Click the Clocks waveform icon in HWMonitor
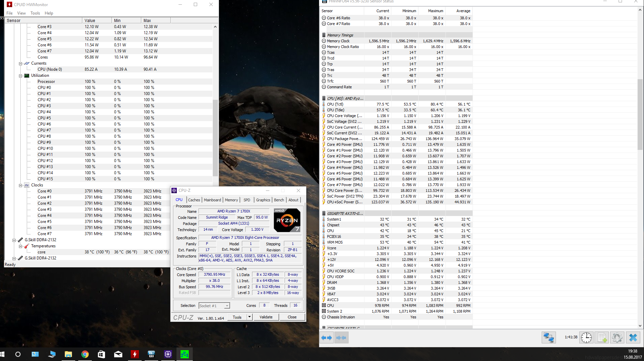The image size is (644, 361). tap(27, 185)
